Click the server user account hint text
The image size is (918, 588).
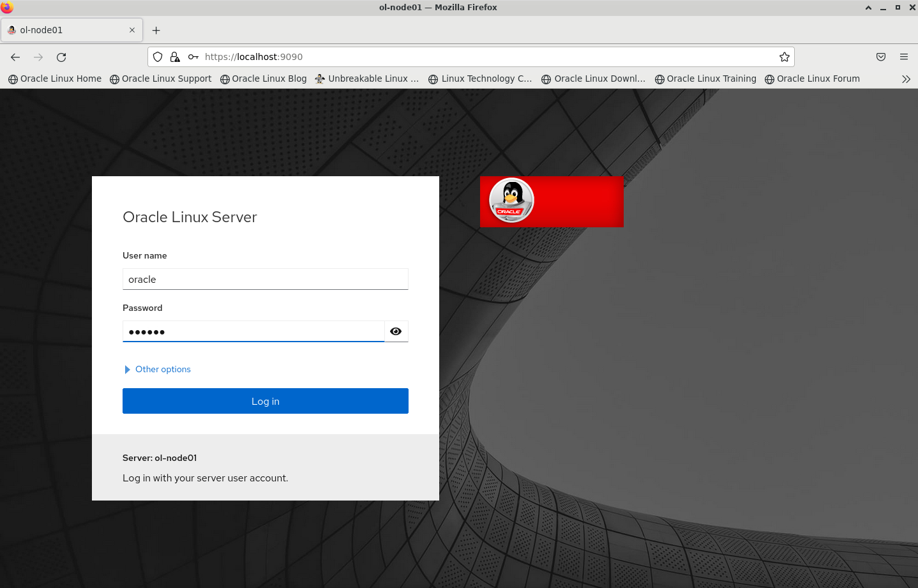[206, 478]
